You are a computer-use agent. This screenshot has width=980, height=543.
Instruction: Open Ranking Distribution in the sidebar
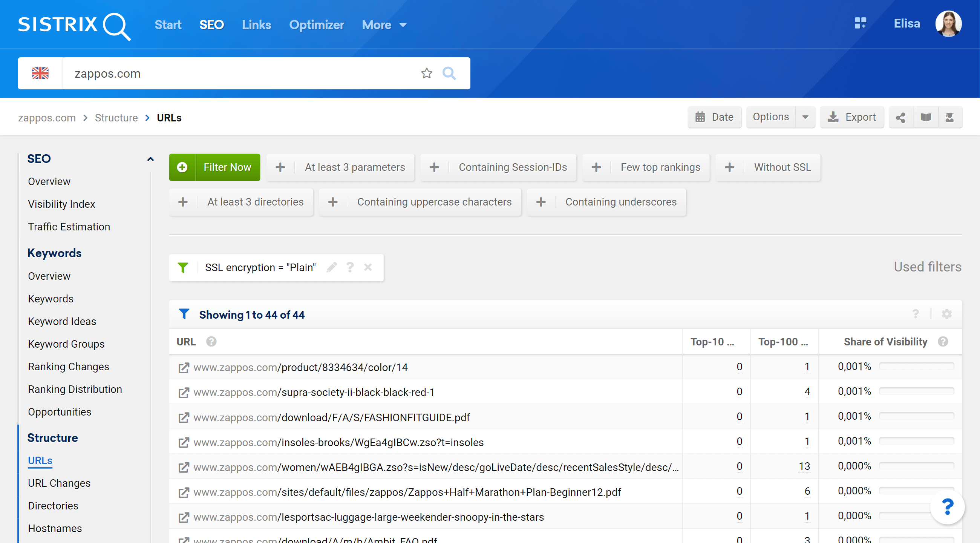coord(75,389)
